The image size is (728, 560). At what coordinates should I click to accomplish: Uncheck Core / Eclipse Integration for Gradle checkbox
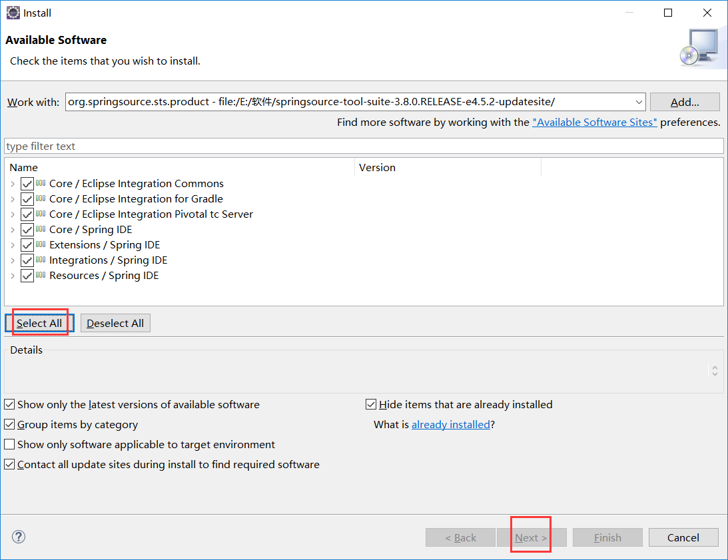click(x=27, y=199)
